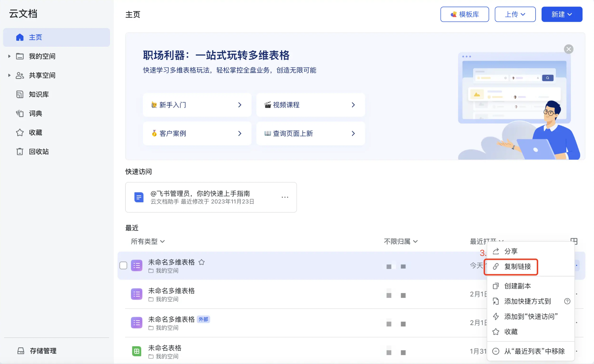
Task: Click the 我的空间 folder icon
Action: tap(20, 56)
